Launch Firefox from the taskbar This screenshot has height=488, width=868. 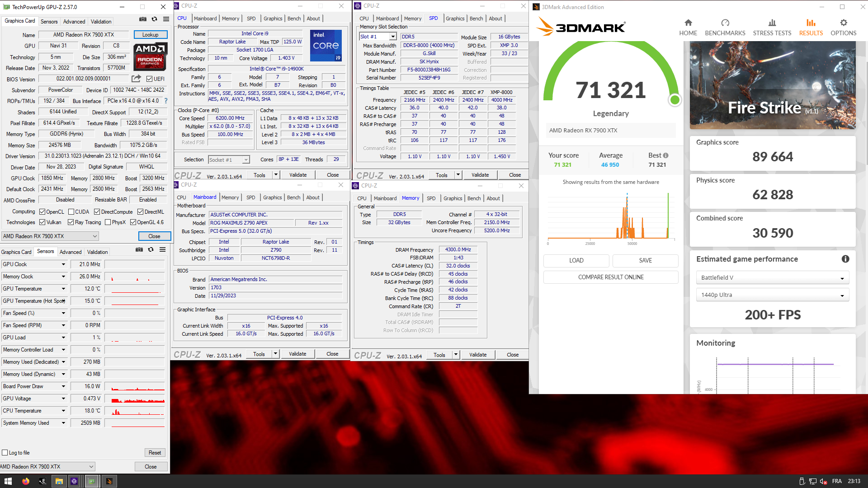pos(26,481)
